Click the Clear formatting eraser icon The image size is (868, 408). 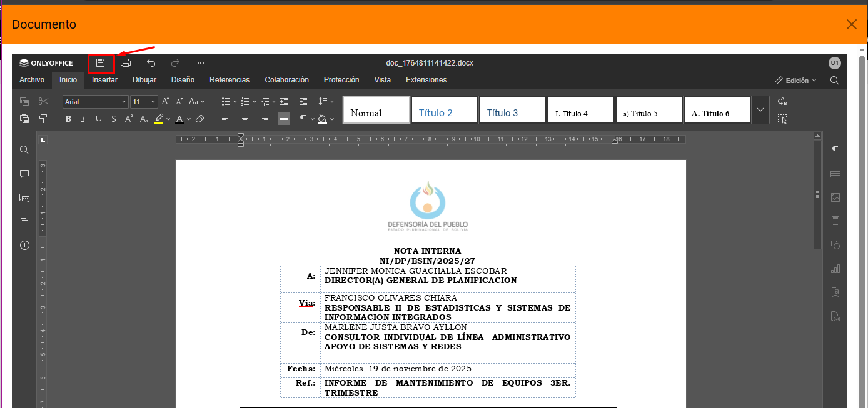(x=200, y=119)
